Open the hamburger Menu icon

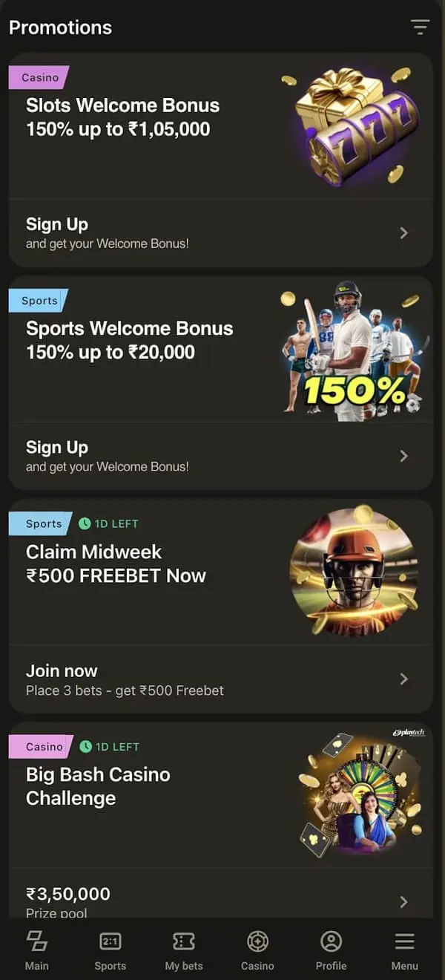click(405, 941)
